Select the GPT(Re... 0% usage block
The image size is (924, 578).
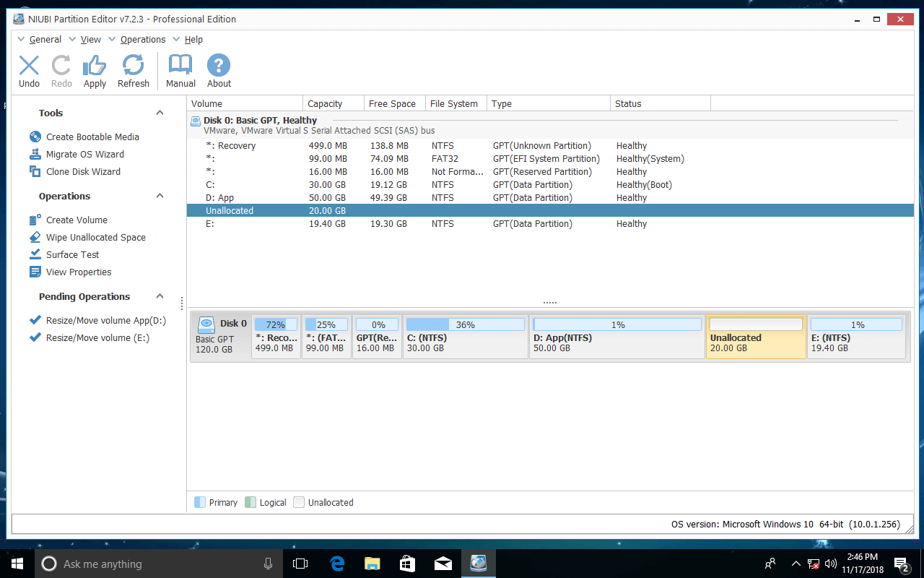coord(377,336)
